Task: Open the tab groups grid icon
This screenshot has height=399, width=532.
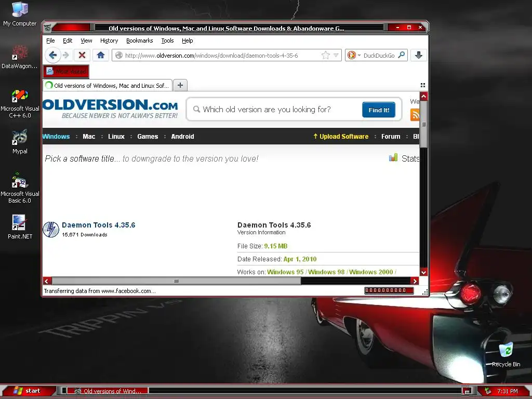Action: [423, 85]
